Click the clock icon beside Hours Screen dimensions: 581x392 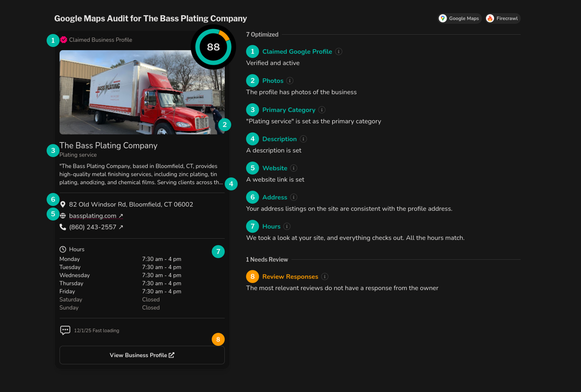(x=63, y=249)
